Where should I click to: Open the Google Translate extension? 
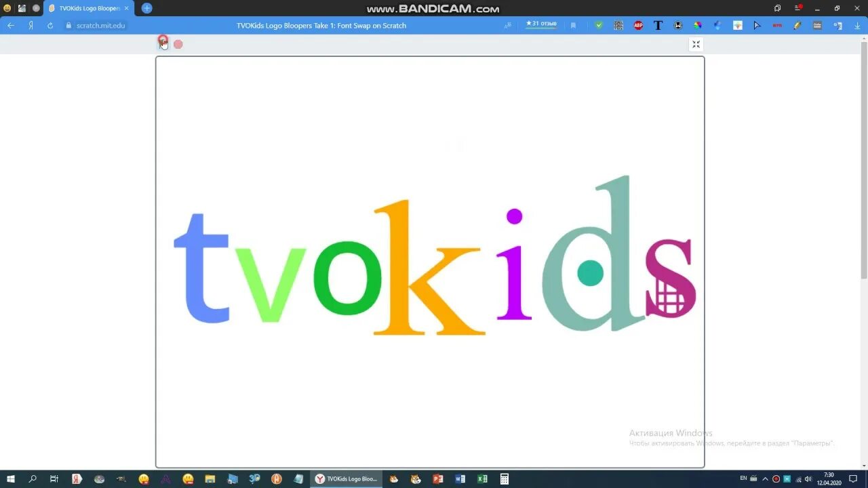(837, 26)
